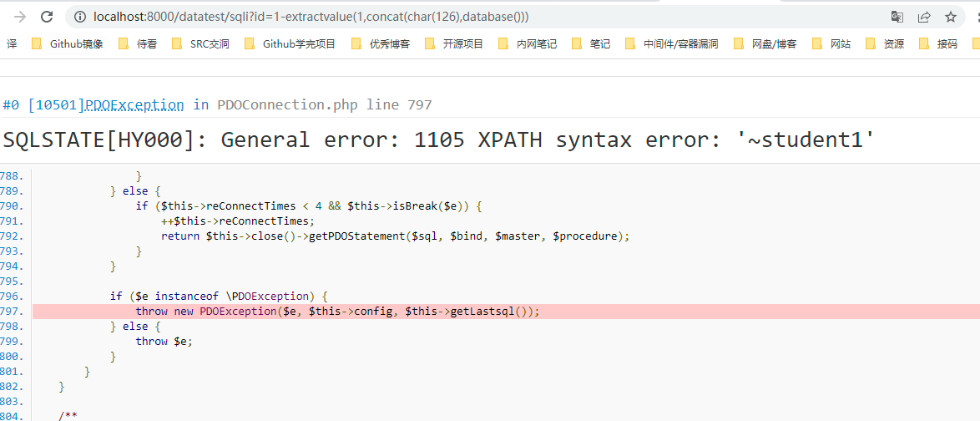Open the translate page icon

897,17
